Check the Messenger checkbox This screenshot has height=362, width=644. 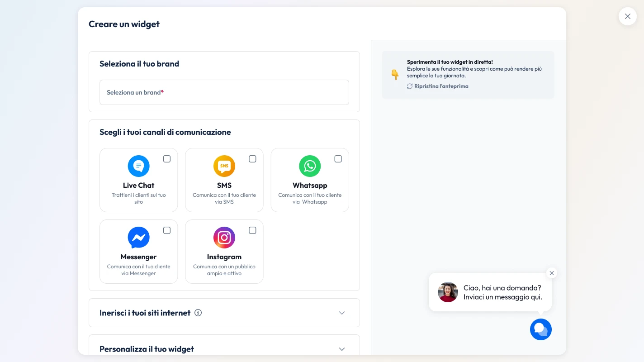167,230
